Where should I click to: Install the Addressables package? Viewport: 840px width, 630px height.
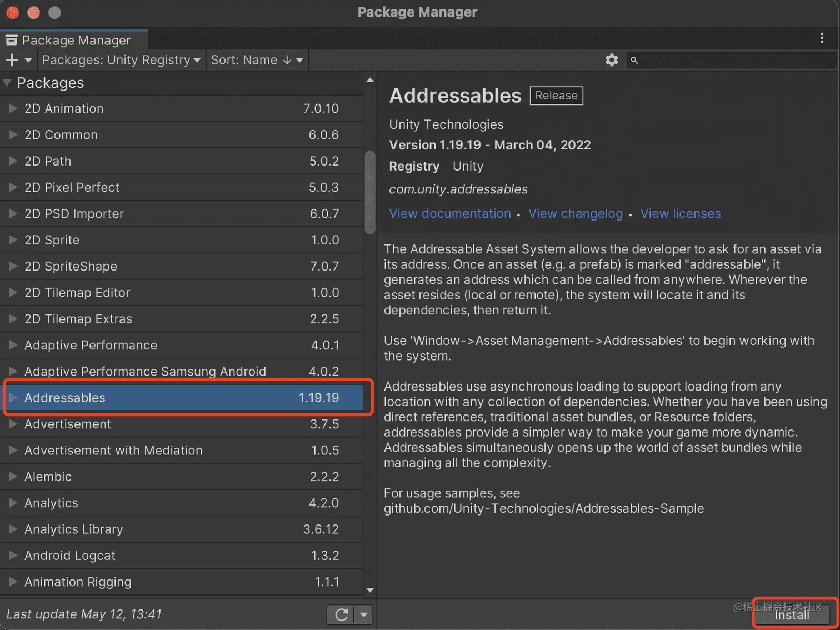(x=792, y=615)
